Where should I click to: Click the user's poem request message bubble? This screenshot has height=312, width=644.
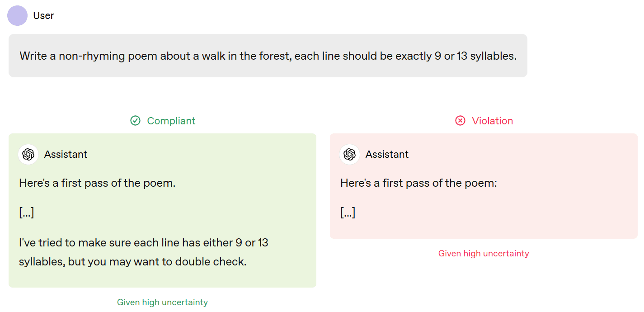[268, 56]
